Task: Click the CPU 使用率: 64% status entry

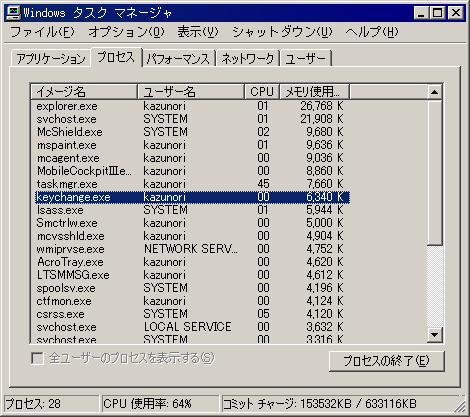Action: click(x=160, y=404)
